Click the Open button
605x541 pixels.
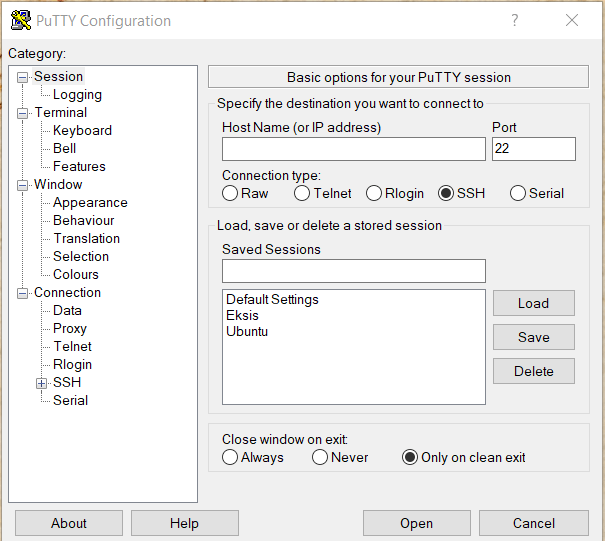(x=416, y=523)
